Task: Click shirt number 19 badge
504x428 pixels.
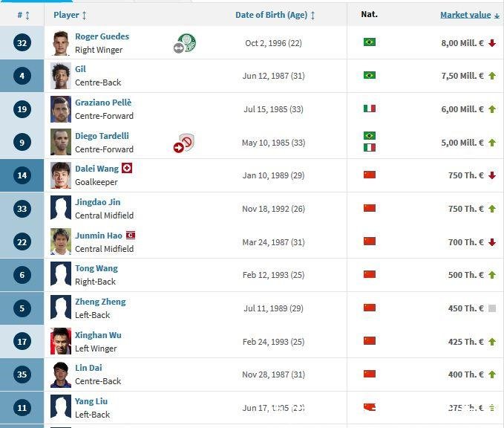Action: 22,109
